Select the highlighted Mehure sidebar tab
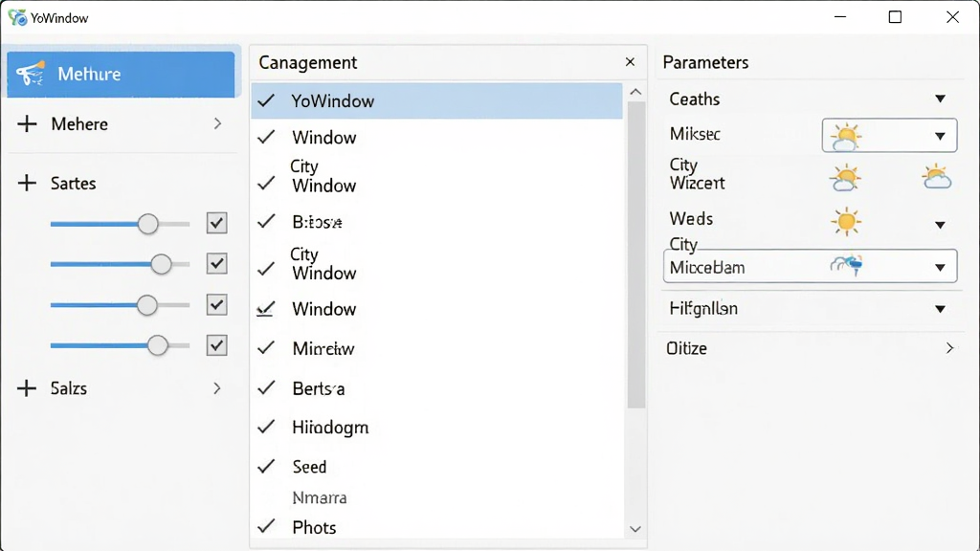The height and width of the screenshot is (551, 980). tap(121, 75)
